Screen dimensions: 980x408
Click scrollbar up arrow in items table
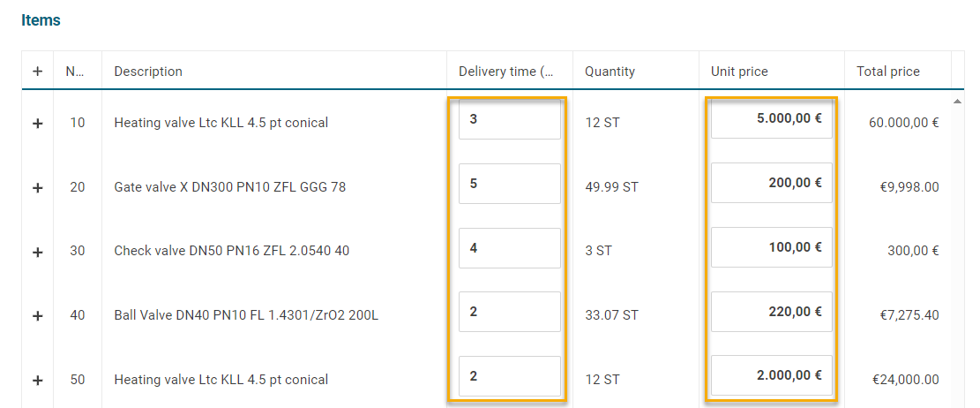958,102
